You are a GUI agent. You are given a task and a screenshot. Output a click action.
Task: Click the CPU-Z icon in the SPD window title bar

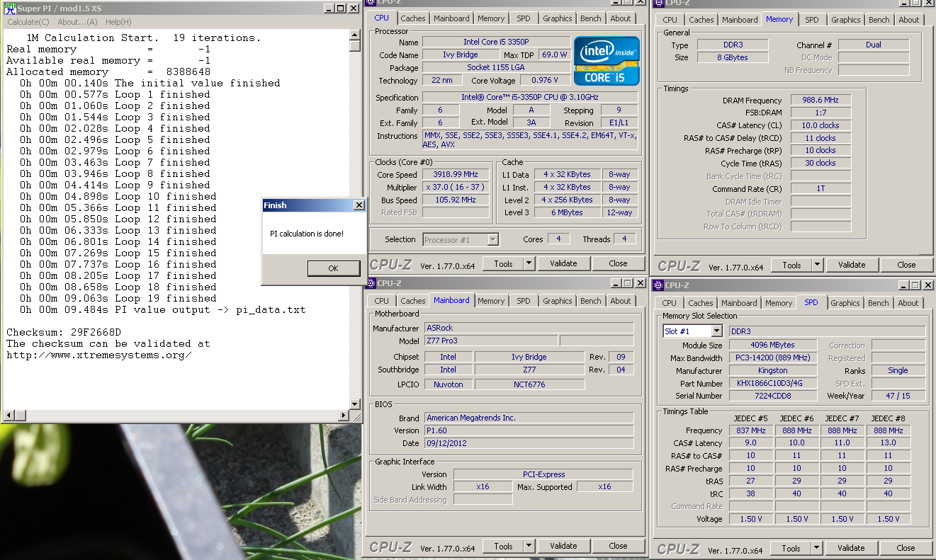658,285
